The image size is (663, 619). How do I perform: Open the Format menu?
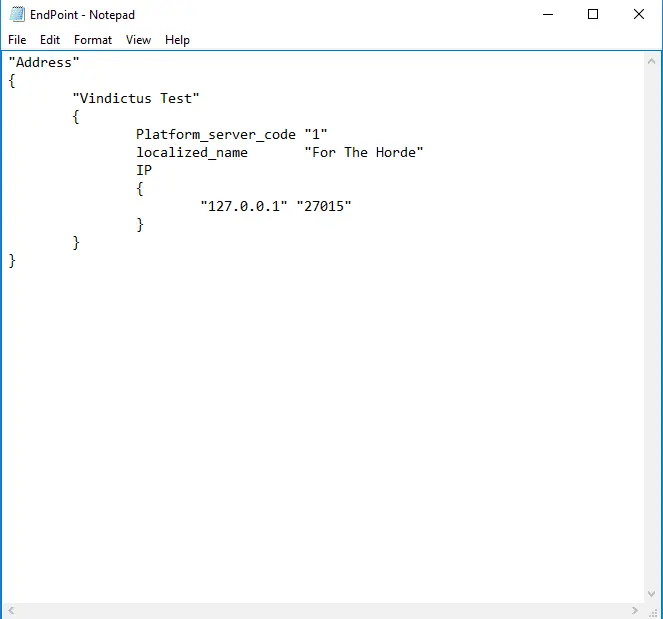pyautogui.click(x=93, y=40)
